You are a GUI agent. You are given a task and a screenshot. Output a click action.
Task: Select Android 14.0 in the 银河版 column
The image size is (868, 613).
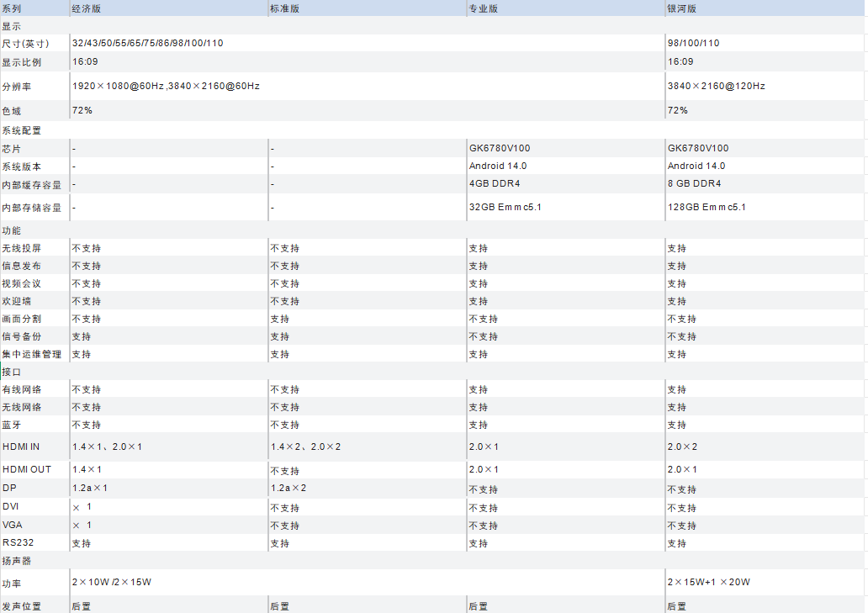pos(696,166)
